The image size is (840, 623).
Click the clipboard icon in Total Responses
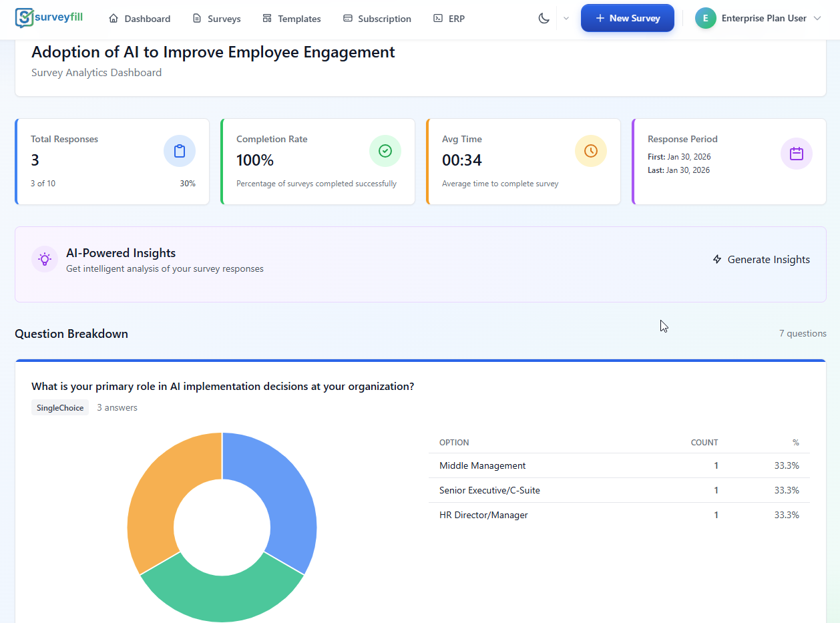coord(180,151)
